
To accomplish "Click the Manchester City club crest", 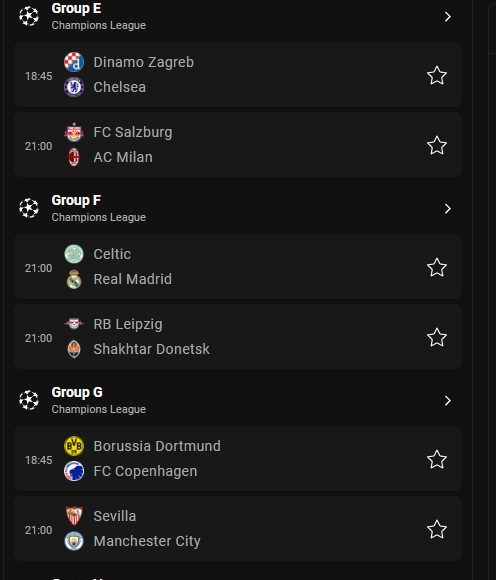I will (x=74, y=541).
